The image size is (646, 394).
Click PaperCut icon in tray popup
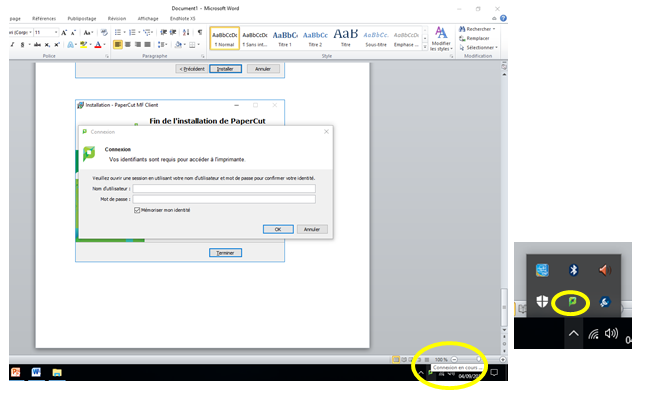tap(572, 302)
